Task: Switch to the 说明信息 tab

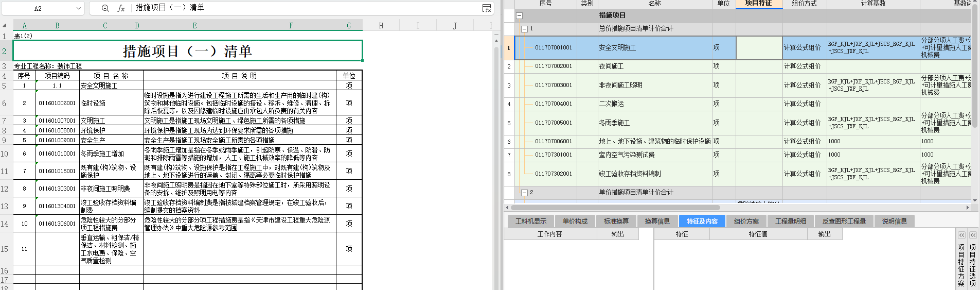Action: (x=894, y=221)
